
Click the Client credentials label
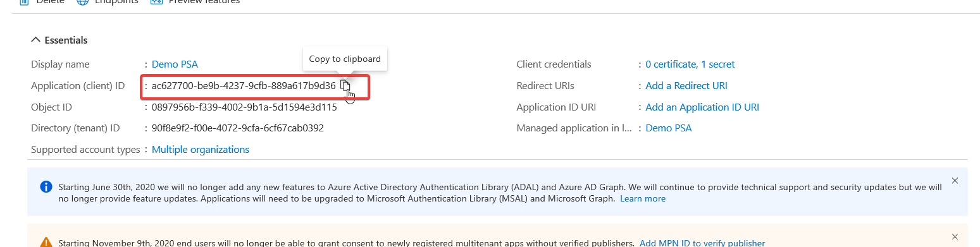[554, 64]
